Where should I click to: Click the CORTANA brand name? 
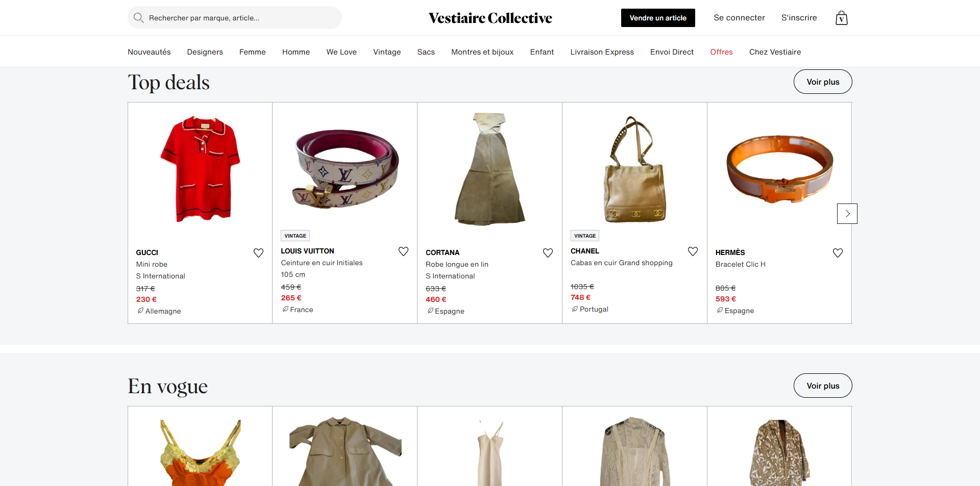point(443,252)
